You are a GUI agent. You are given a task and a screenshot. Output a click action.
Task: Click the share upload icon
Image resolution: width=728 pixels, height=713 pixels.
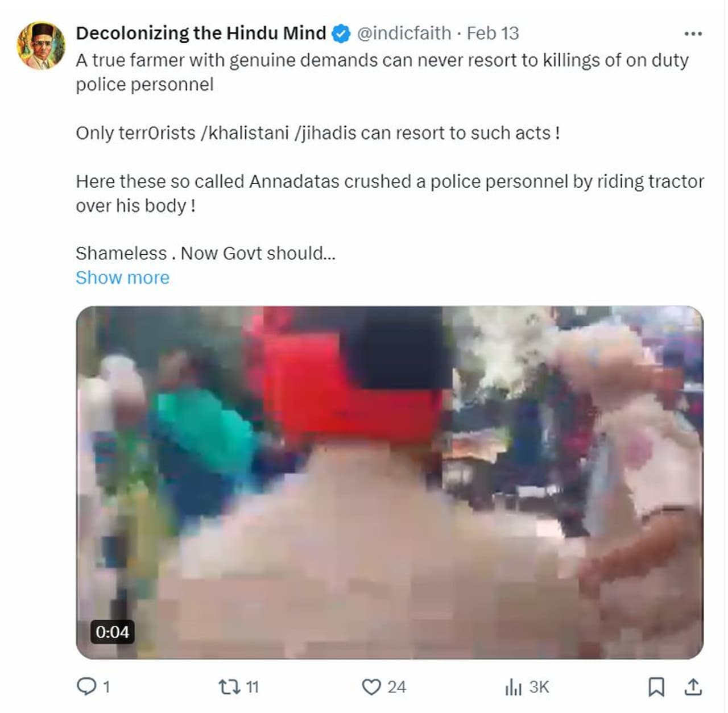(693, 687)
